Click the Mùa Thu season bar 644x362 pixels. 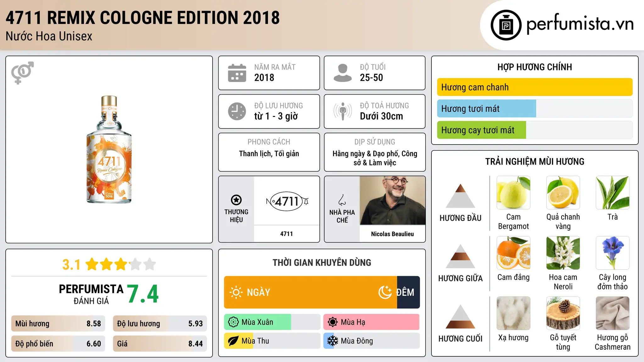pos(272,341)
